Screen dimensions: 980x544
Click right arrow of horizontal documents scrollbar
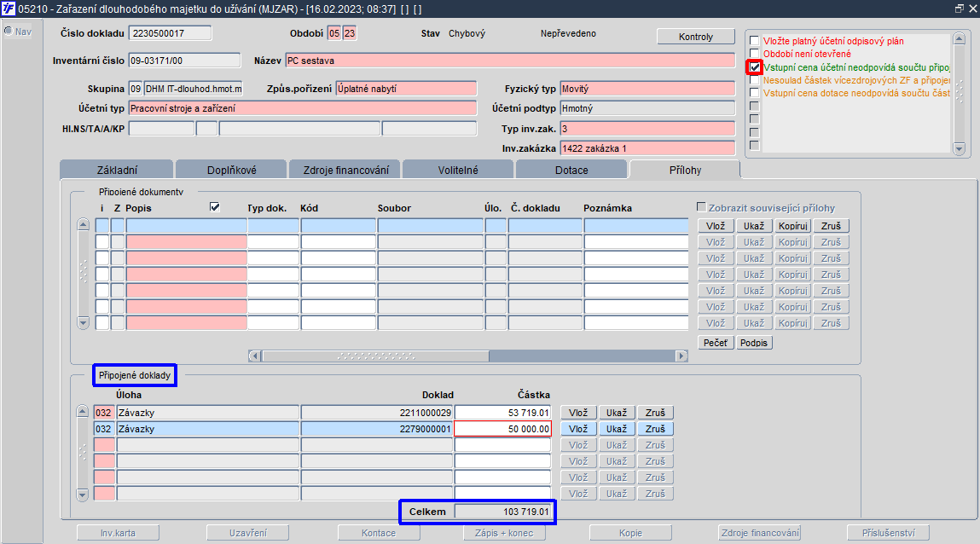(681, 356)
